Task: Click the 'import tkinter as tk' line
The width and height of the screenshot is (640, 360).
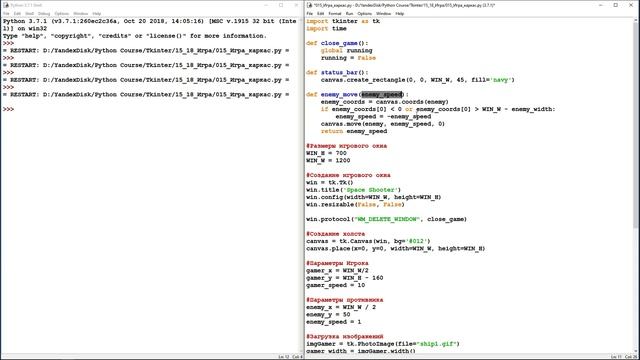Action: point(343,21)
